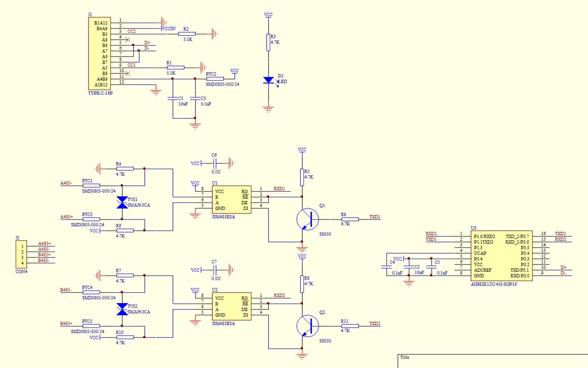The image size is (588, 368).
Task: Select the U2 JSM485ESA transceiver body
Action: click(x=231, y=307)
